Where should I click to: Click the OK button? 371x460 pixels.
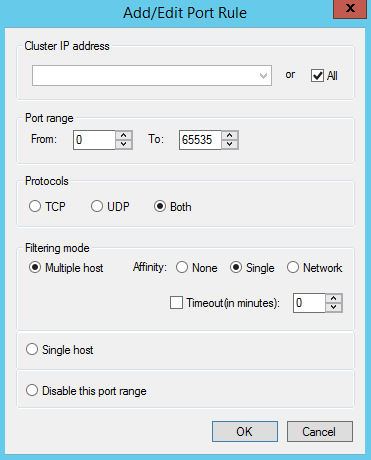click(x=245, y=432)
